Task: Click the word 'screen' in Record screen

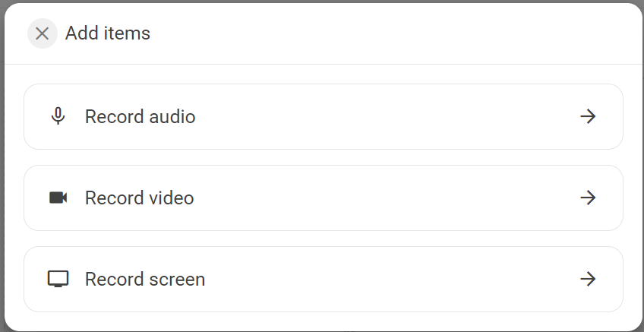Action: [x=177, y=280]
